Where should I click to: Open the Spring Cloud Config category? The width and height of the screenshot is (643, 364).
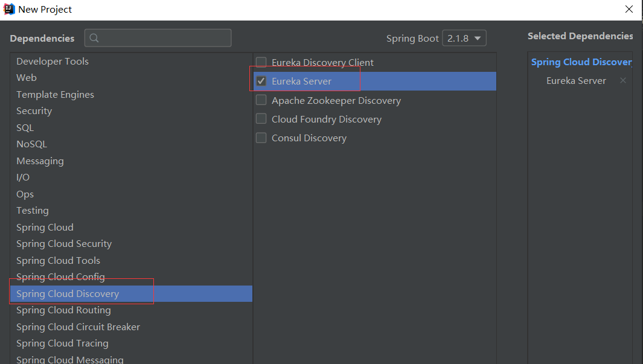click(x=60, y=276)
